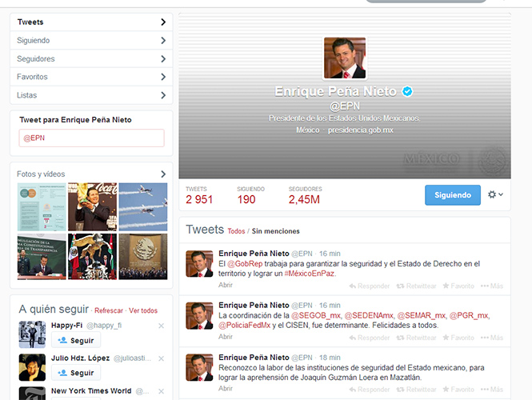Retweet the @GobRep tweet
The height and width of the screenshot is (400, 532).
tap(416, 286)
